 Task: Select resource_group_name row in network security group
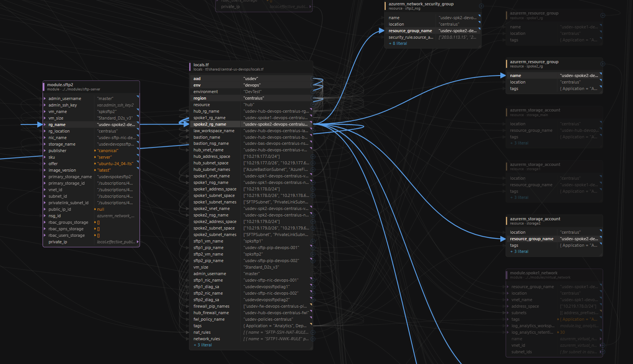point(433,31)
